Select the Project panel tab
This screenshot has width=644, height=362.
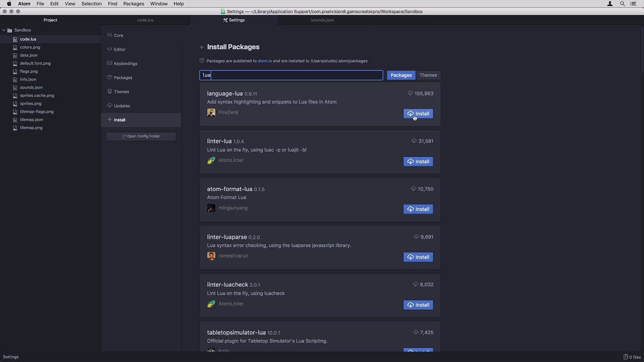click(50, 20)
